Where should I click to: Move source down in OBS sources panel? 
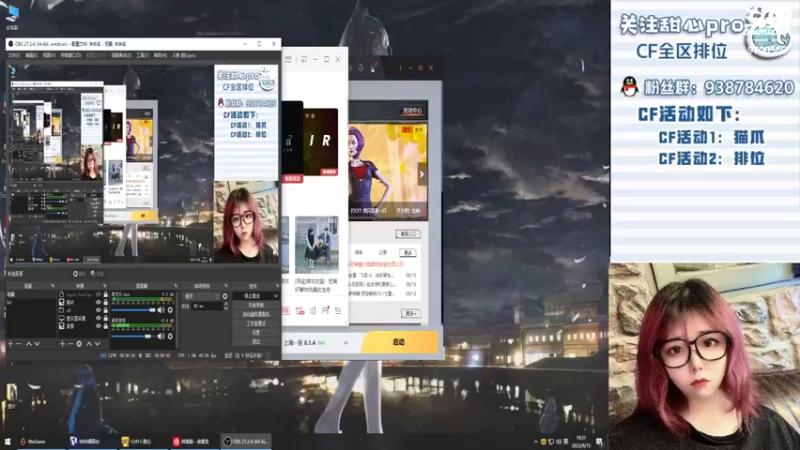coord(97,344)
